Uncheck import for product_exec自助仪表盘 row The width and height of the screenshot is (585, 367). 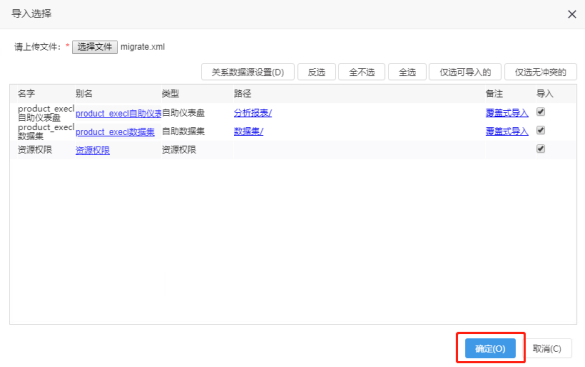[540, 112]
